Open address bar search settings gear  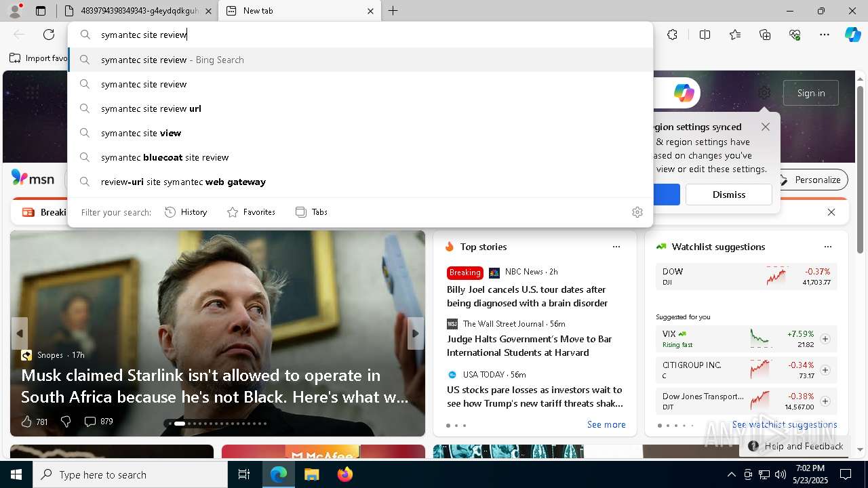click(637, 212)
